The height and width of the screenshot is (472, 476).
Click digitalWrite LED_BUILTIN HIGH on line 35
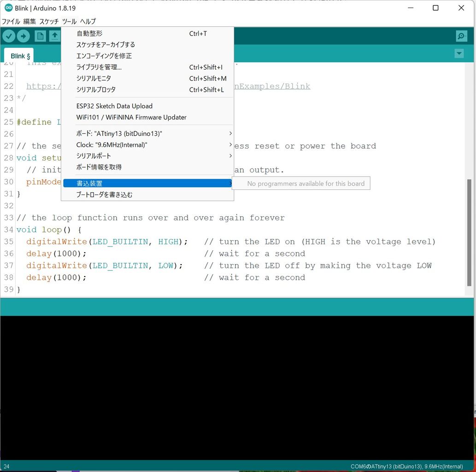(x=107, y=242)
